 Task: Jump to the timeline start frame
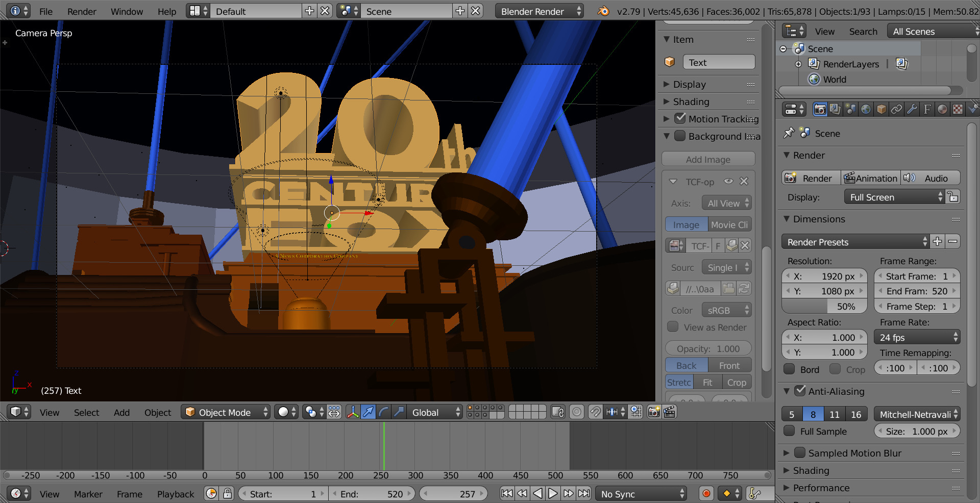tap(507, 493)
